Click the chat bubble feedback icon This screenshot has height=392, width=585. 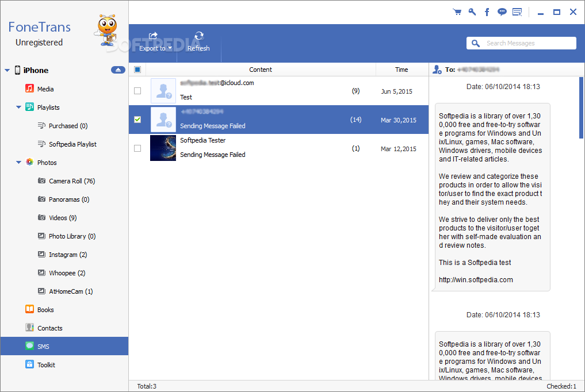(502, 12)
